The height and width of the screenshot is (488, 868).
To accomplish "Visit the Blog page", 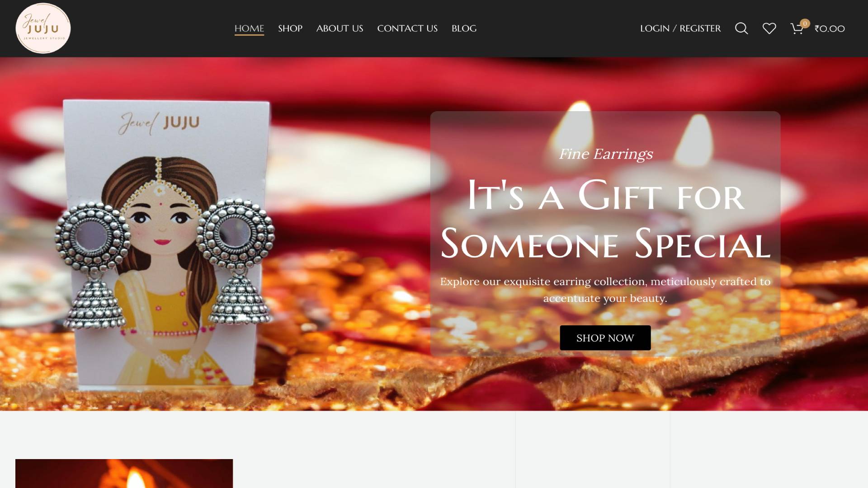I will [464, 28].
